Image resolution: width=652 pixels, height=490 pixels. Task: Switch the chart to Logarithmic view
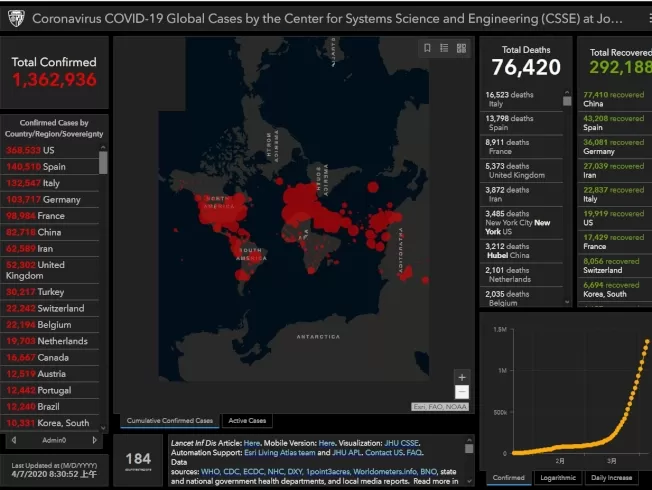[x=558, y=478]
